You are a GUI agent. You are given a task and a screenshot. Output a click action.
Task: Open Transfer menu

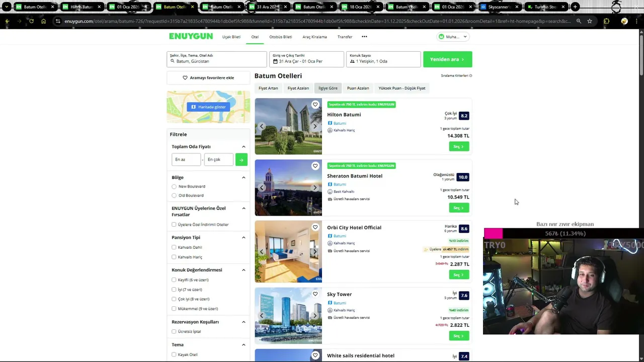345,37
